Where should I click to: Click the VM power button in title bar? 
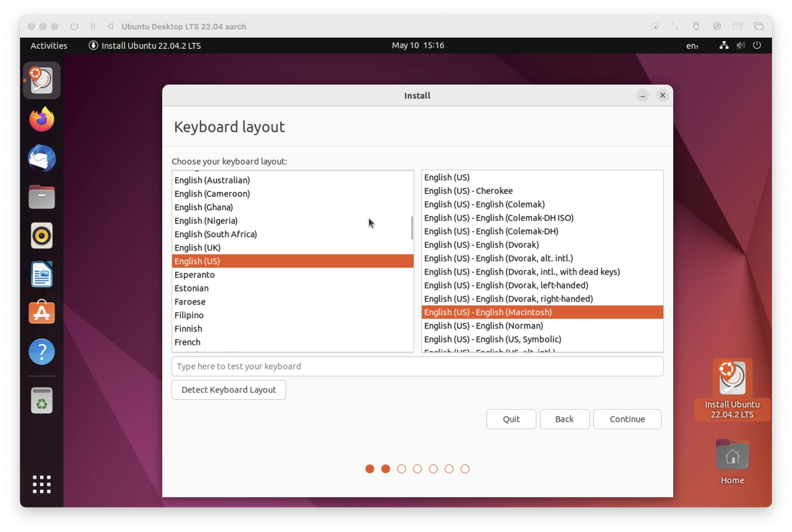[x=74, y=26]
